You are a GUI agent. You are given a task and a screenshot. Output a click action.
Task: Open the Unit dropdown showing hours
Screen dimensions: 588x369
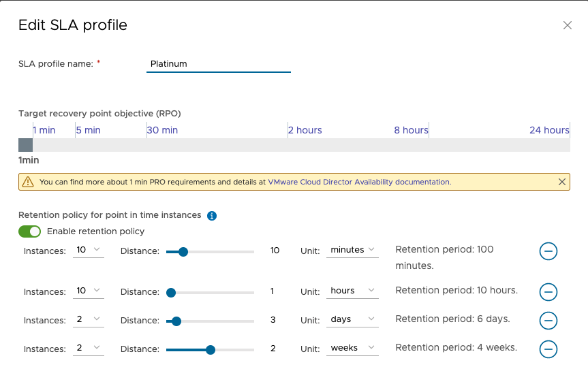tap(352, 291)
